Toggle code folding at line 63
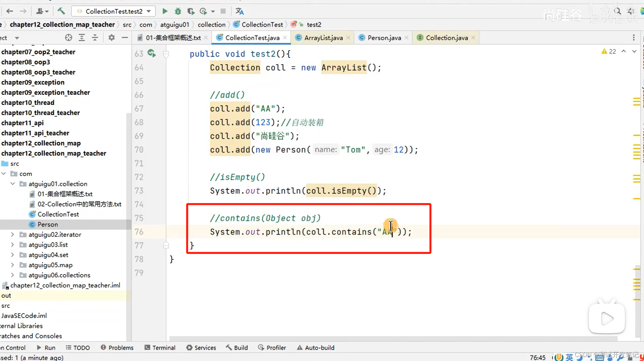Image resolution: width=644 pixels, height=361 pixels. pyautogui.click(x=166, y=54)
